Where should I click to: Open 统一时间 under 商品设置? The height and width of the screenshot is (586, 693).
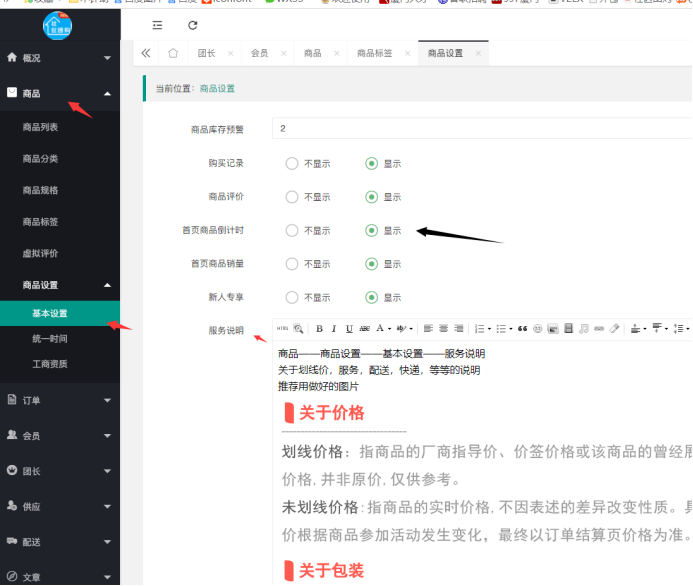pos(50,339)
